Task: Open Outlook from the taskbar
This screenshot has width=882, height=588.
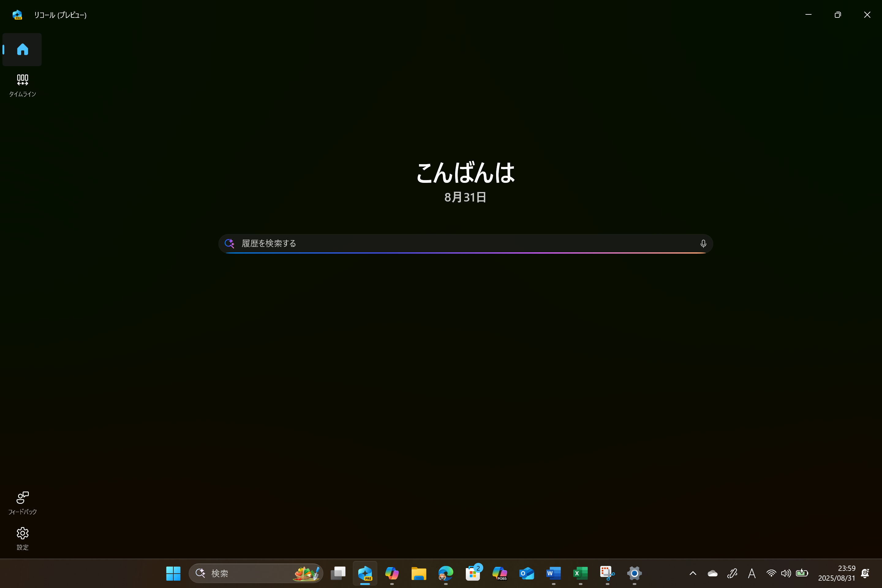Action: [x=526, y=573]
